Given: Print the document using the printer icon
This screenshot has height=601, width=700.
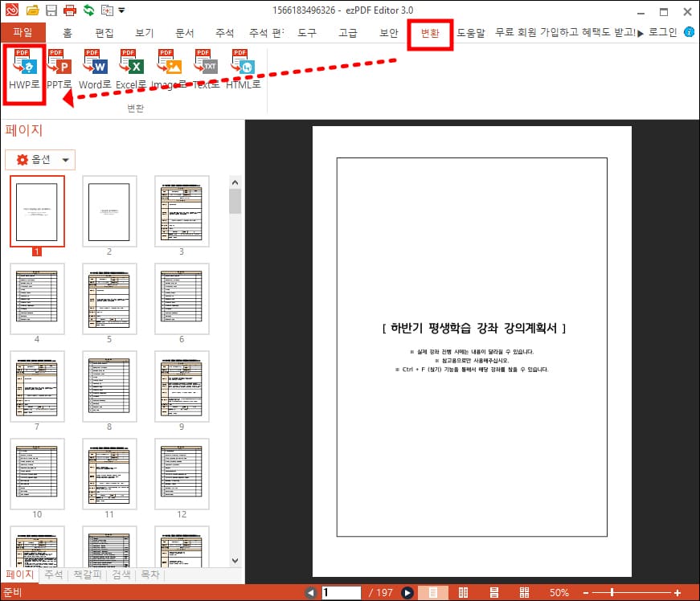Looking at the screenshot, I should coord(68,10).
